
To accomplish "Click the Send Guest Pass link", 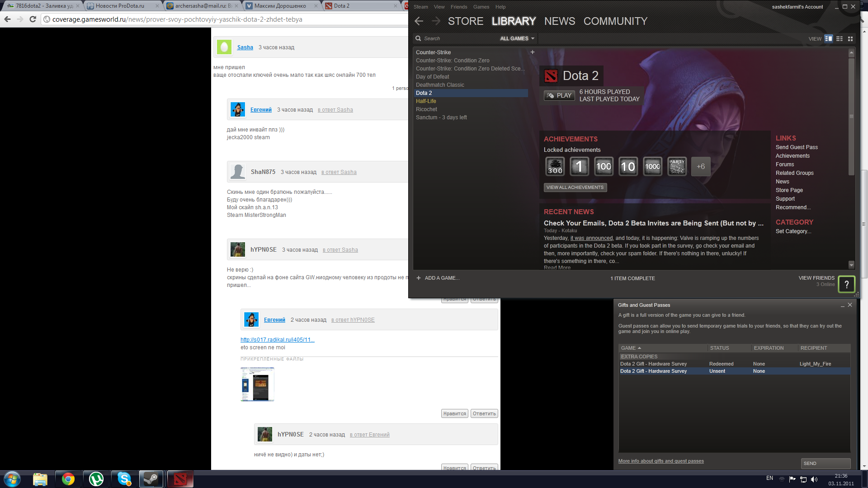I will pyautogui.click(x=797, y=147).
